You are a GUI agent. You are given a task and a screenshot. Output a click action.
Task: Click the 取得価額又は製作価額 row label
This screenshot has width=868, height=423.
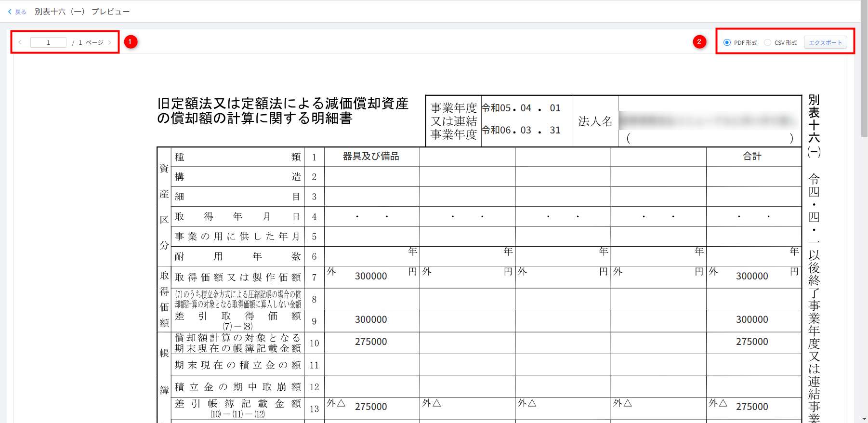(x=238, y=277)
